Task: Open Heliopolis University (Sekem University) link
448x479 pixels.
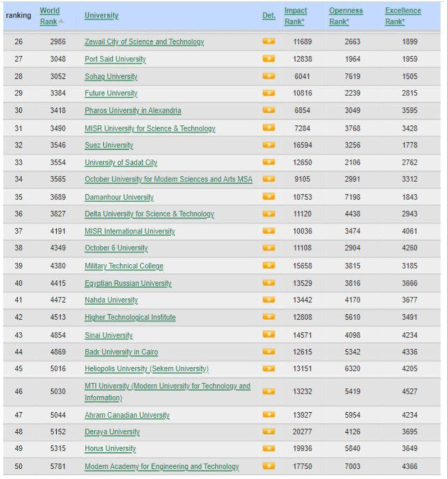Action: (146, 369)
